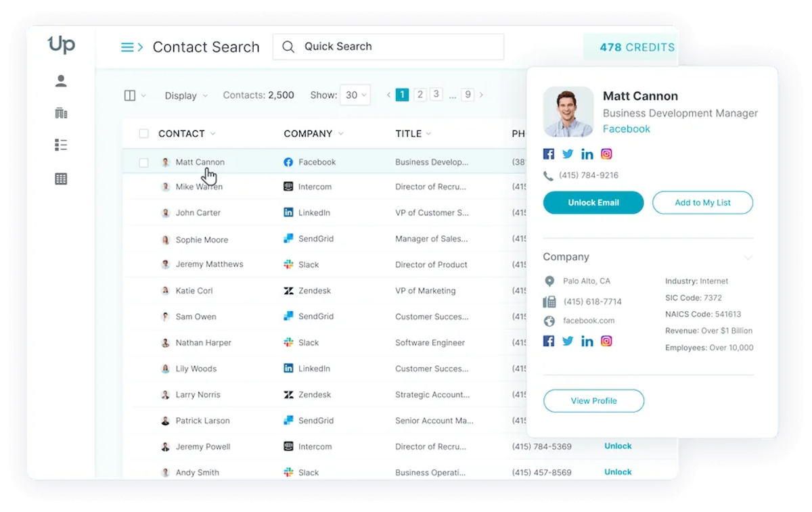Click the VP of Marketing title cell
The height and width of the screenshot is (512, 812).
426,291
